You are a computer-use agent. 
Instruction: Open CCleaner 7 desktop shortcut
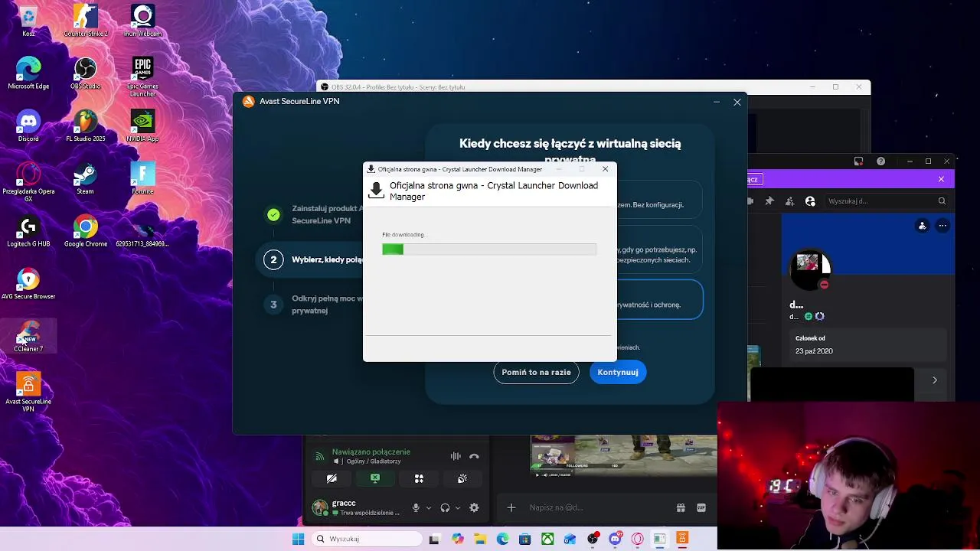(x=28, y=337)
